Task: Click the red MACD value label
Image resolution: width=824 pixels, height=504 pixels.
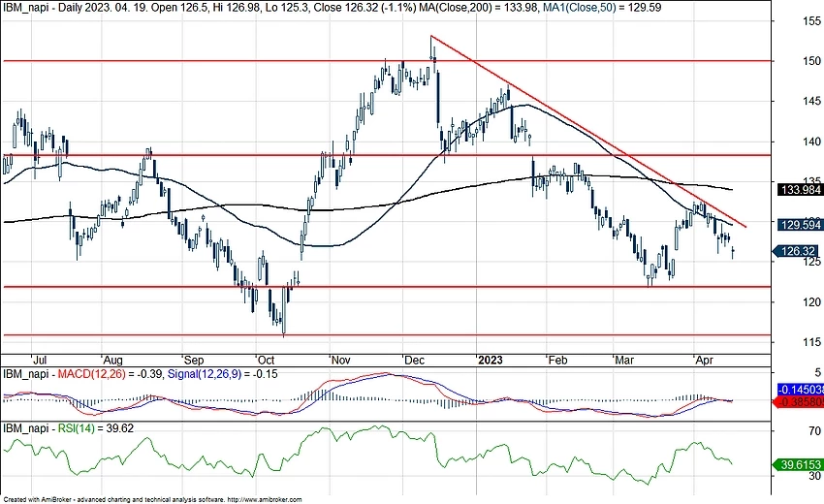Action: pos(800,402)
